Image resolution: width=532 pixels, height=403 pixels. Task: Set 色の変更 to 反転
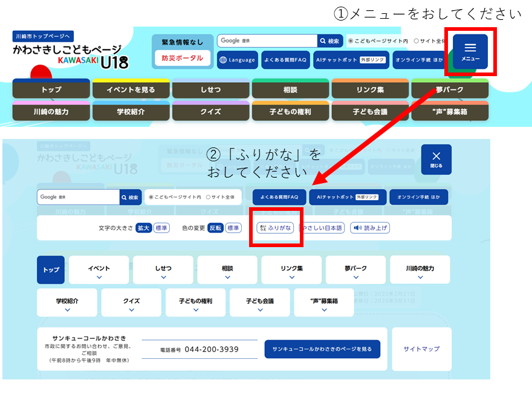215,228
